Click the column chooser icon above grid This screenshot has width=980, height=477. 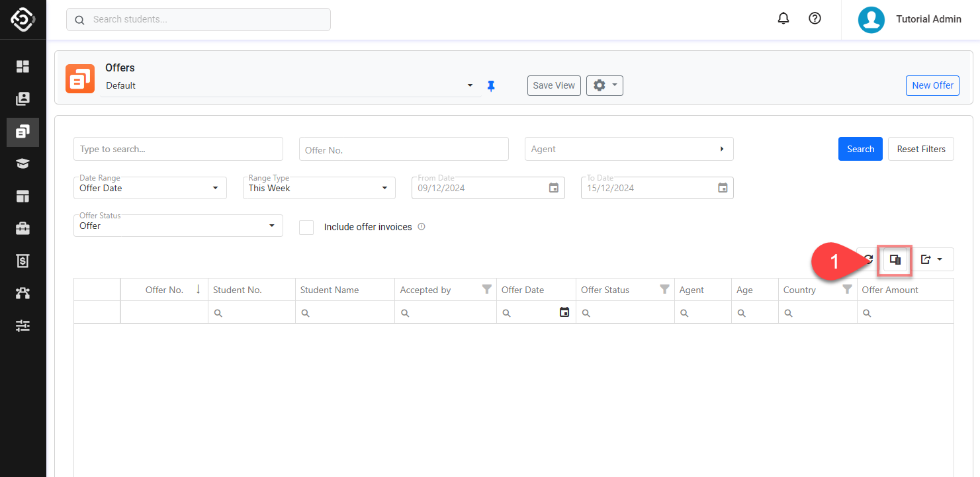tap(895, 260)
